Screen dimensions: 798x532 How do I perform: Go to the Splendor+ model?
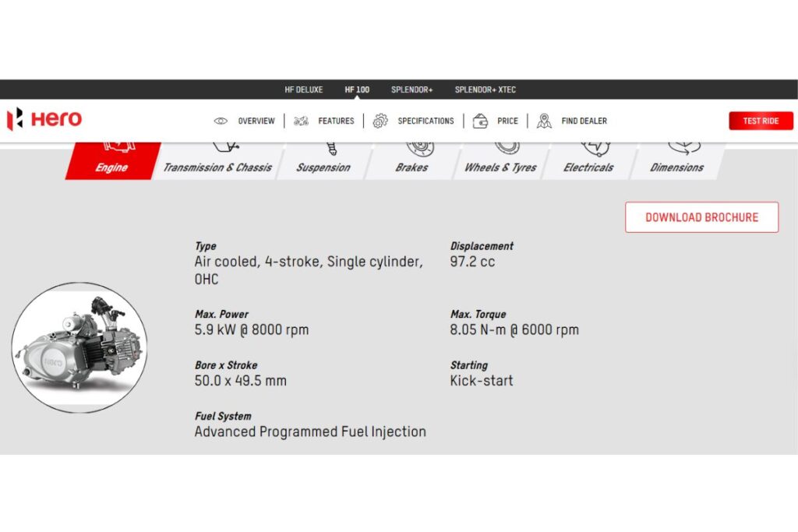(411, 90)
